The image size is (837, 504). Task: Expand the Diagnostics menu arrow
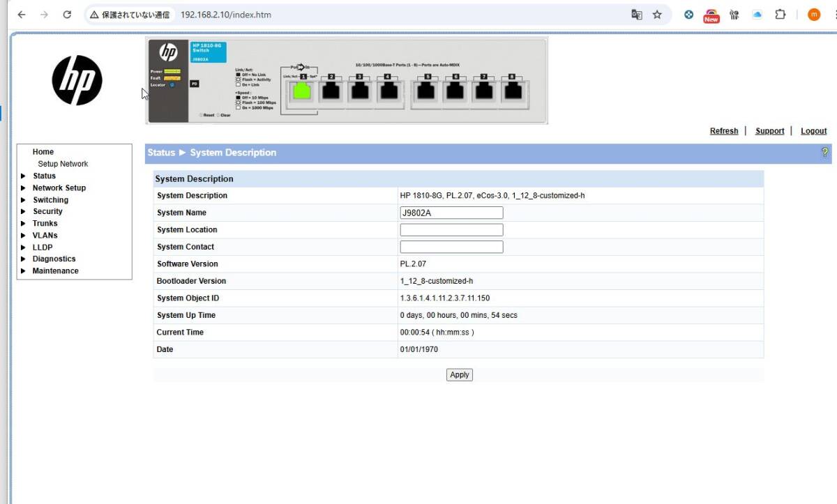click(x=23, y=259)
